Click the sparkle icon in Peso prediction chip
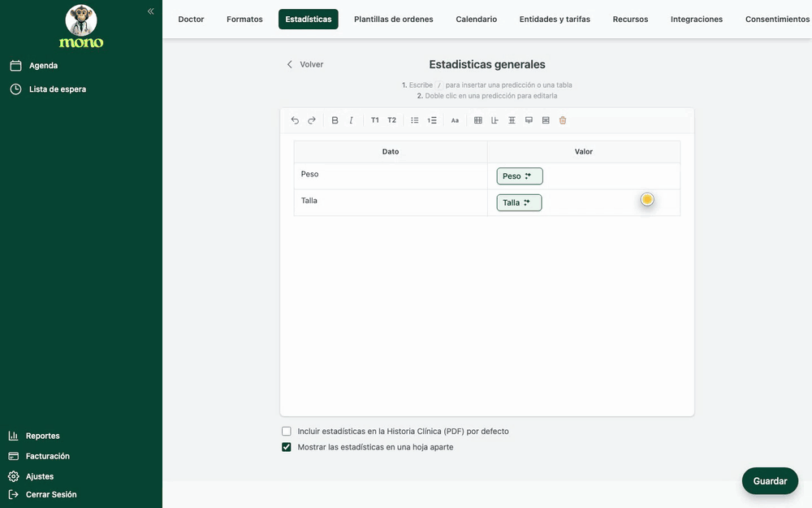 pyautogui.click(x=529, y=176)
